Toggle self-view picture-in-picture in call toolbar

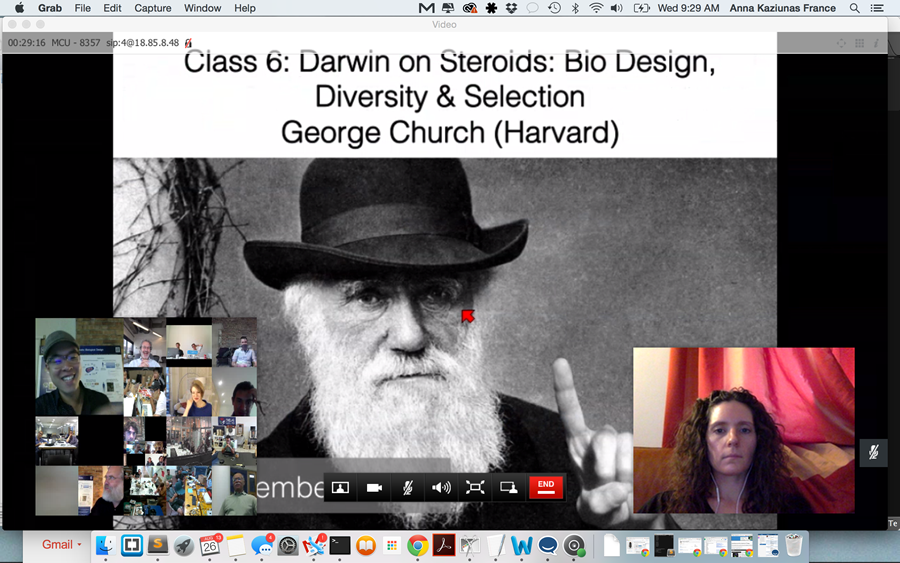pyautogui.click(x=340, y=488)
